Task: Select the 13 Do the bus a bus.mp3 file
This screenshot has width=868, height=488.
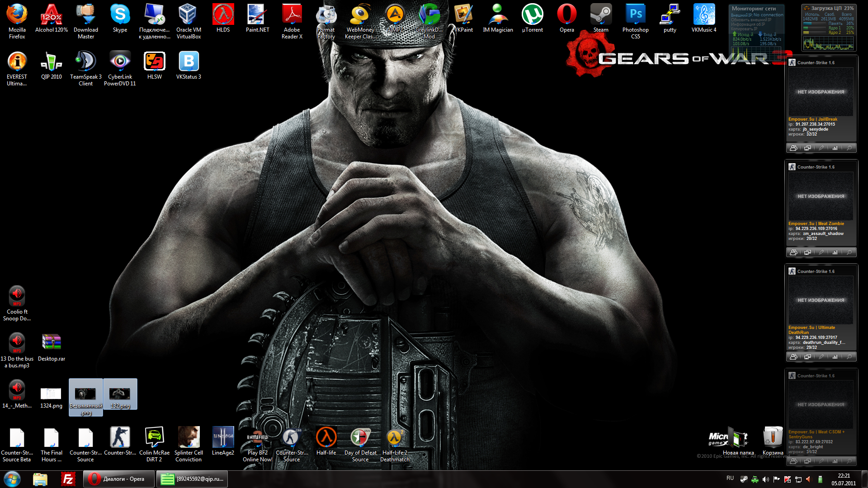Action: 17,351
